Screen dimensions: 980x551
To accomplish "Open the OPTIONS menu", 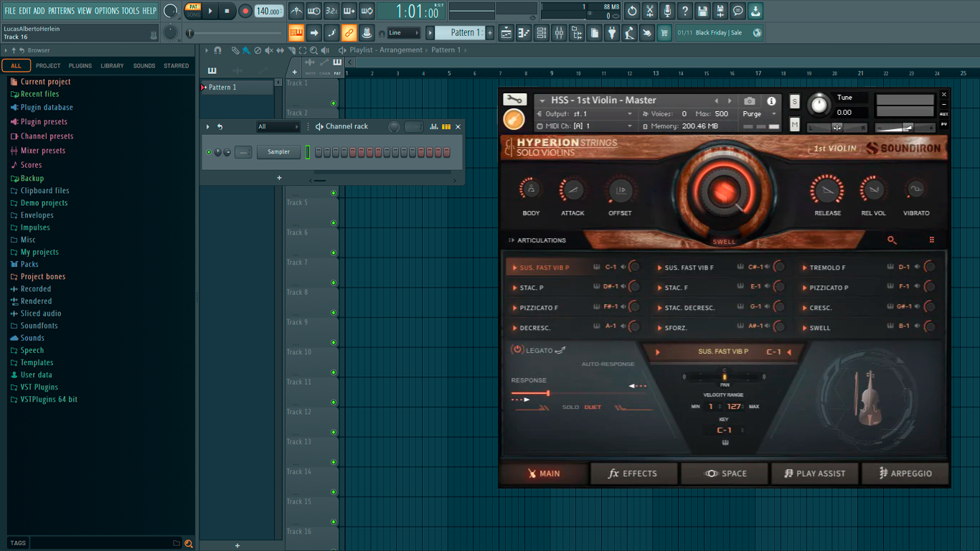I will 107,11.
